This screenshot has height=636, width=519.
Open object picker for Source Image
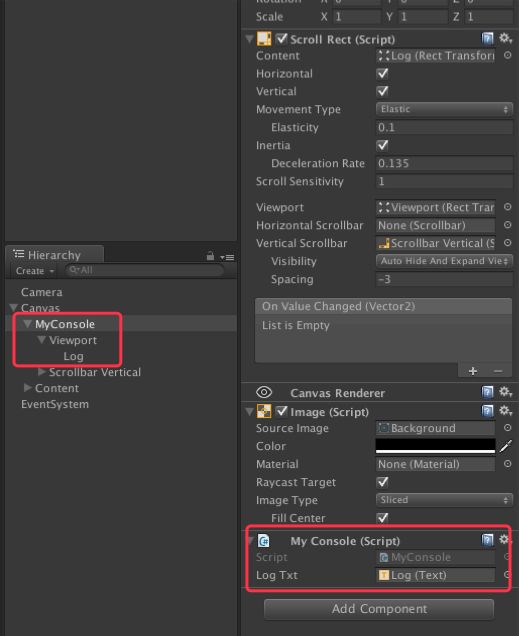(507, 428)
